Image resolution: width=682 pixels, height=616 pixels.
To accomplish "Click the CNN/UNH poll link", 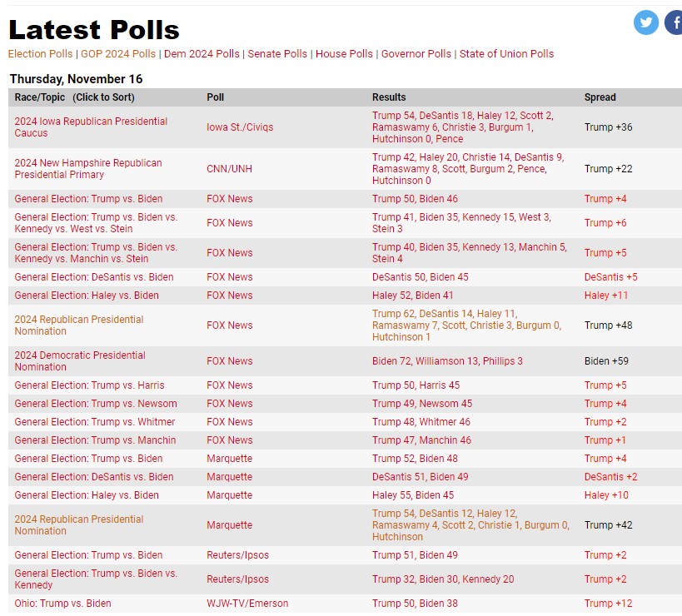I will [x=229, y=169].
